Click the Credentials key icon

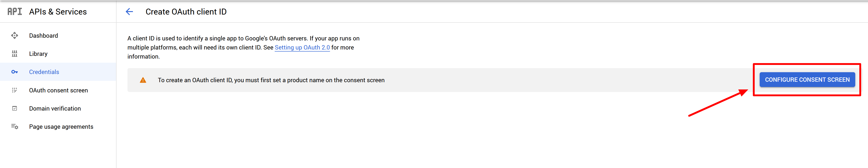[15, 72]
